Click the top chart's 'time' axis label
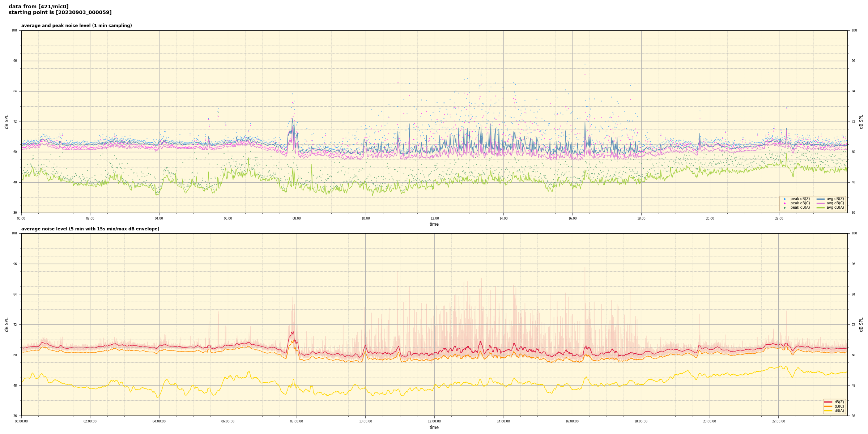Screen dimensions: 868x434 tap(434, 224)
